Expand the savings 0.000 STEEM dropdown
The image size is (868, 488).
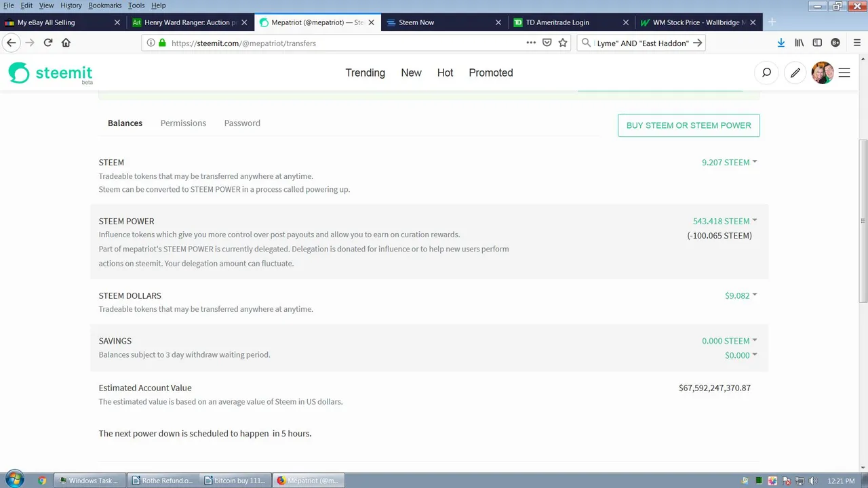755,341
